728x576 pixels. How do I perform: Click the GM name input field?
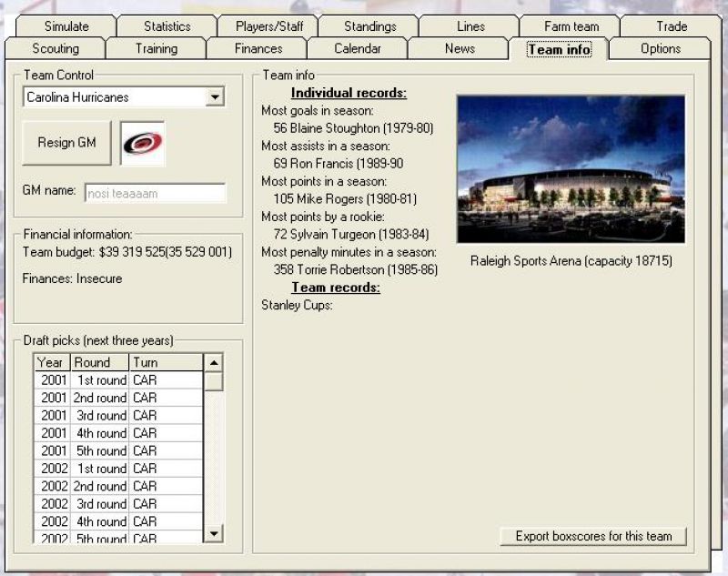[x=156, y=193]
